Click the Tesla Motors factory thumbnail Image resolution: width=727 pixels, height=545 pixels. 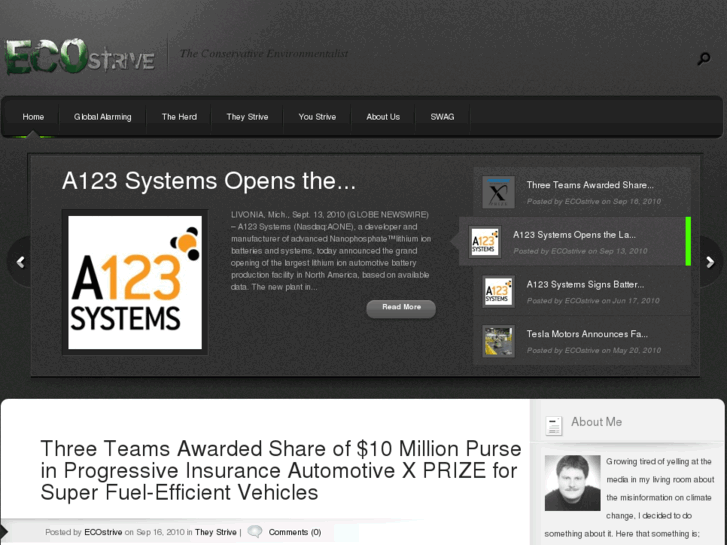pos(498,341)
